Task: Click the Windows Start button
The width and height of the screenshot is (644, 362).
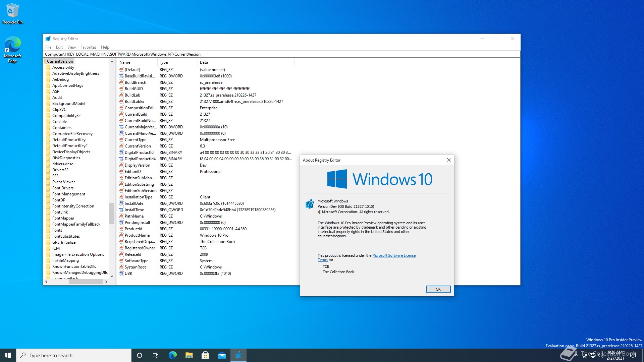Action: coord(8,355)
